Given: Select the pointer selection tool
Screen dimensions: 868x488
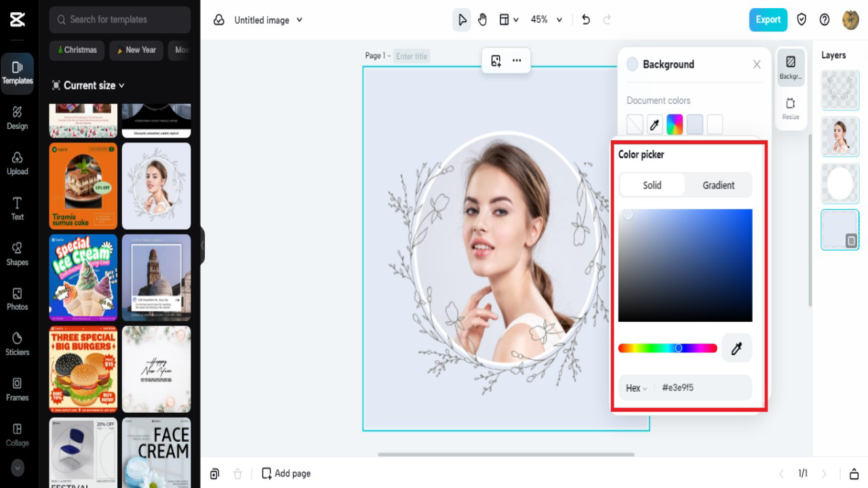Looking at the screenshot, I should 462,20.
